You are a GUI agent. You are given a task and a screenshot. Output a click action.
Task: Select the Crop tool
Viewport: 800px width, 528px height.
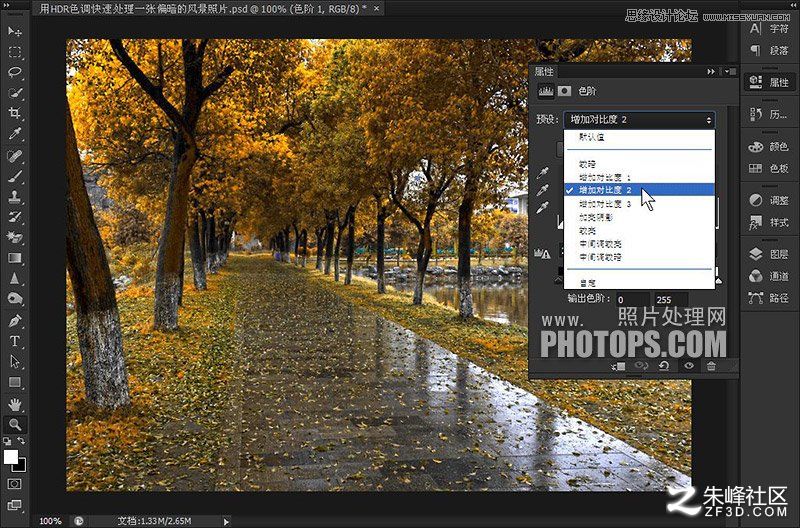pos(14,113)
